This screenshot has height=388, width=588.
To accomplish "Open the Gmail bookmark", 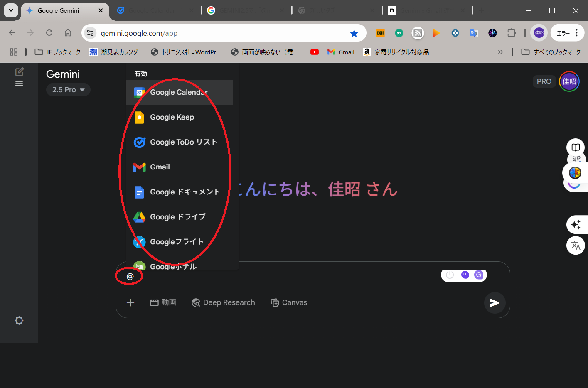I will pyautogui.click(x=341, y=52).
